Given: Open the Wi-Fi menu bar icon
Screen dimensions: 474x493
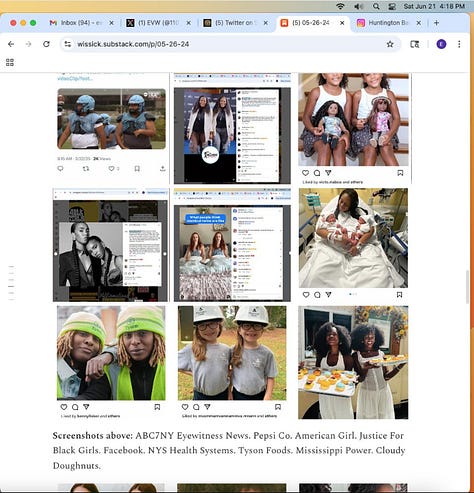Looking at the screenshot, I should [340, 6].
